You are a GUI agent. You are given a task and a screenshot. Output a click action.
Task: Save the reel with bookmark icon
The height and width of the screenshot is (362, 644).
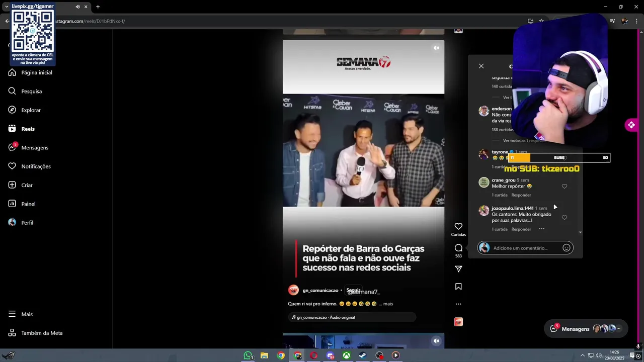[x=458, y=287]
